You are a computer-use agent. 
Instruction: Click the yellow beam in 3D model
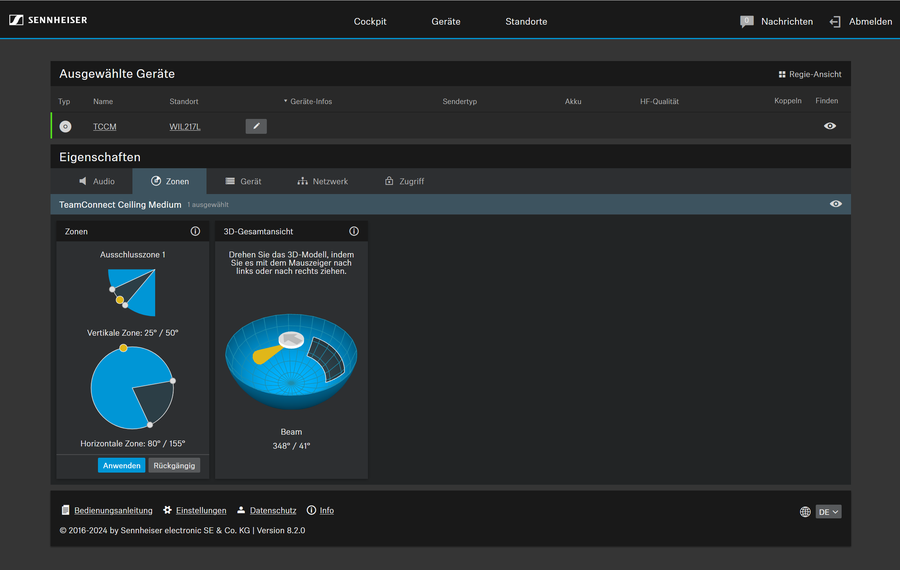coord(266,354)
